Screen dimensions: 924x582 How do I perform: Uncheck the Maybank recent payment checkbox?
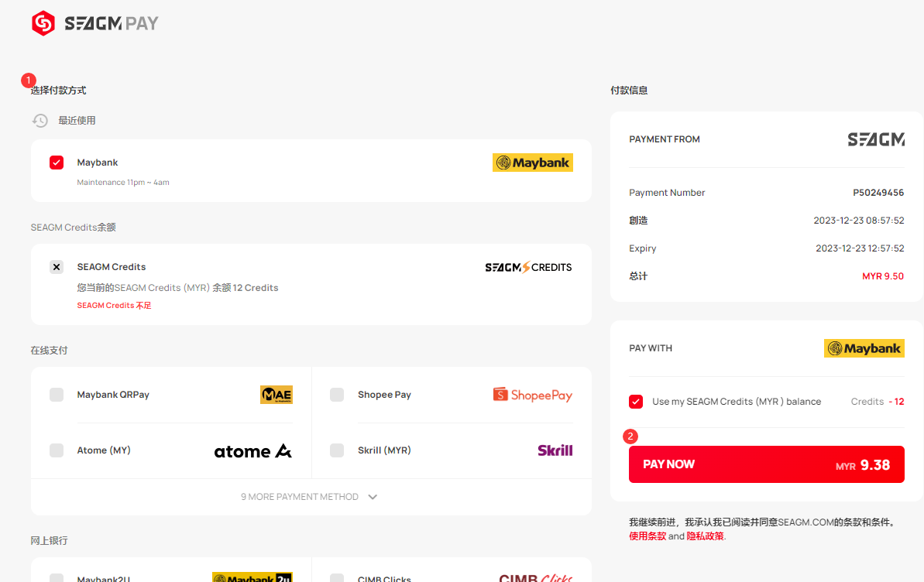click(x=57, y=163)
